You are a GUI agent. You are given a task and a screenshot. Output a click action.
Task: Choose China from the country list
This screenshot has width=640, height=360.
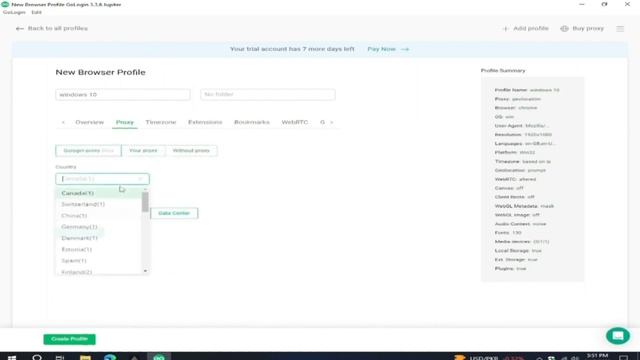(x=98, y=216)
